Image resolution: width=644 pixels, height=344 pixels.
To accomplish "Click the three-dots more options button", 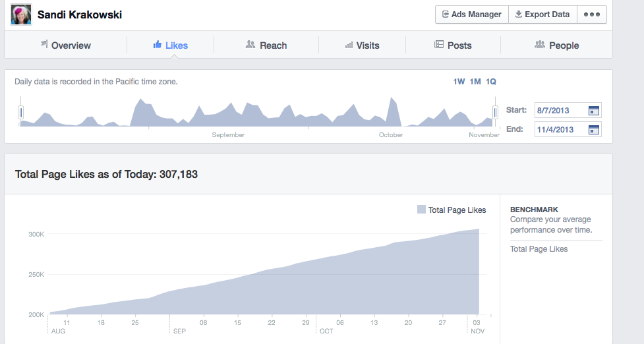I will pyautogui.click(x=592, y=14).
